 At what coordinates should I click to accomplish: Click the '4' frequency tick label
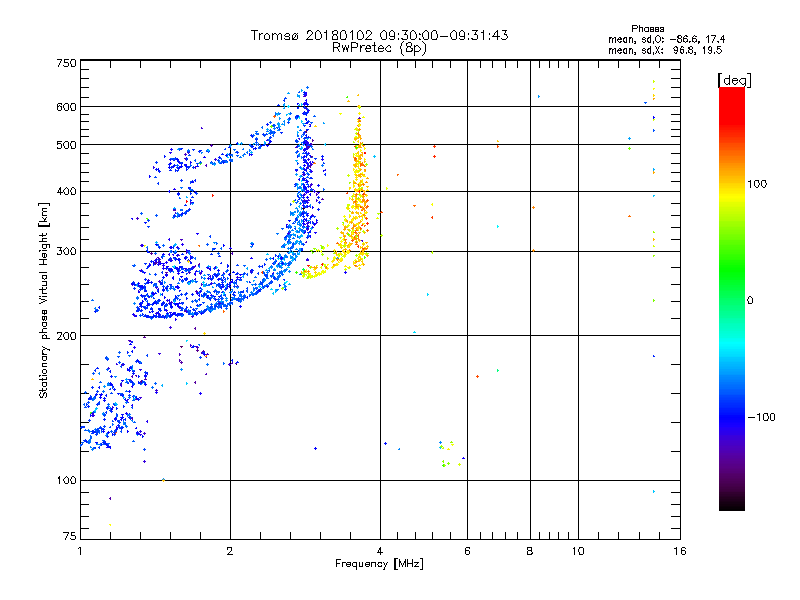tap(380, 551)
